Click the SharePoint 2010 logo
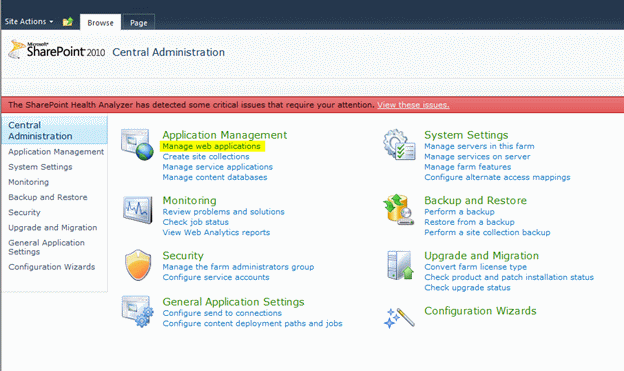Screen dimensions: 624x371 [x=57, y=49]
